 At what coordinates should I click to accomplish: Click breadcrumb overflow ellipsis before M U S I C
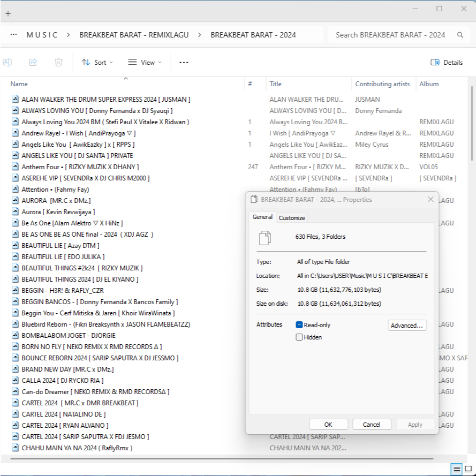[x=13, y=35]
